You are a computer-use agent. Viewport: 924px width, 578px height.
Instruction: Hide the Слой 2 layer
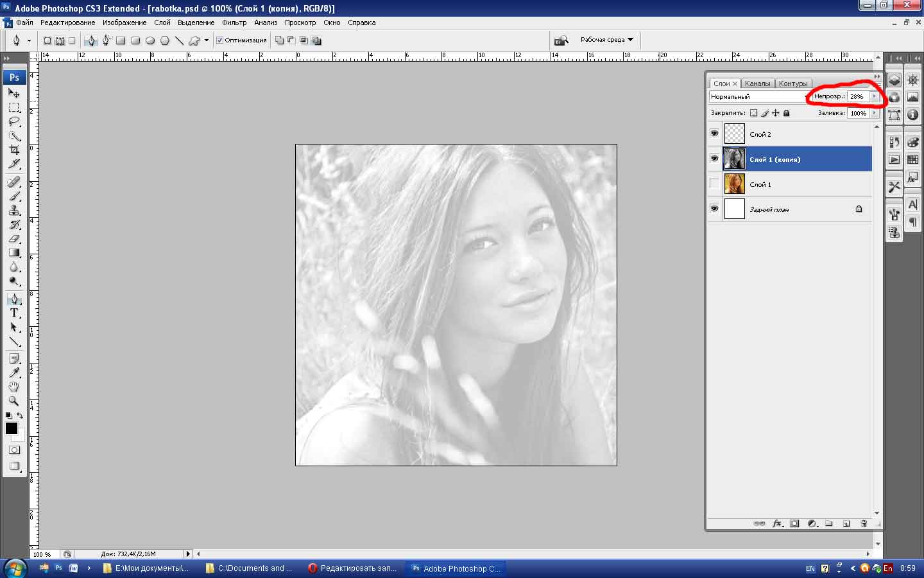click(714, 134)
